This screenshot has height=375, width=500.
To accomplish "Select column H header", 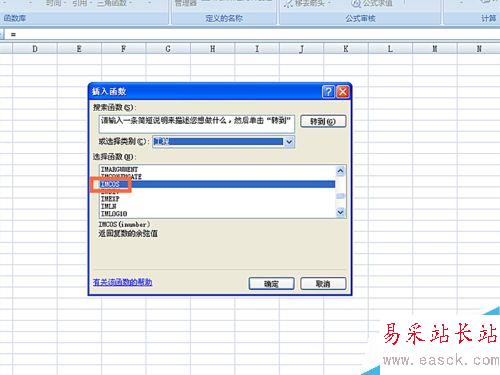I will pos(213,49).
